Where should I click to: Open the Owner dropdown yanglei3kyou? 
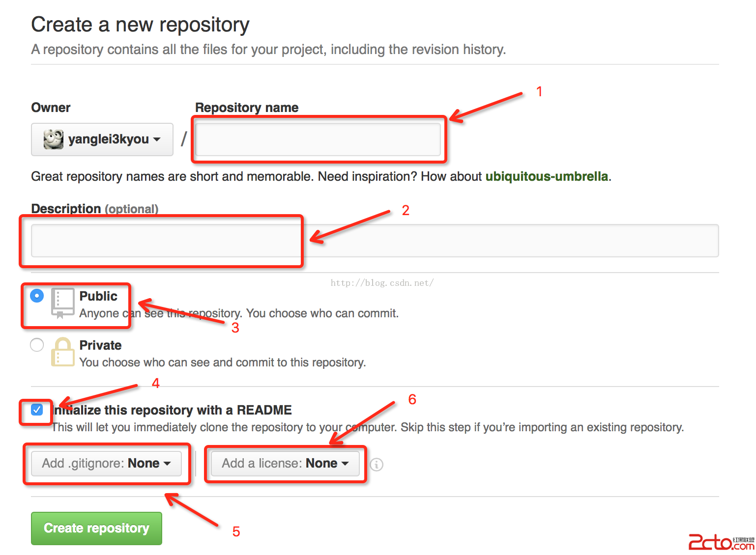(102, 139)
